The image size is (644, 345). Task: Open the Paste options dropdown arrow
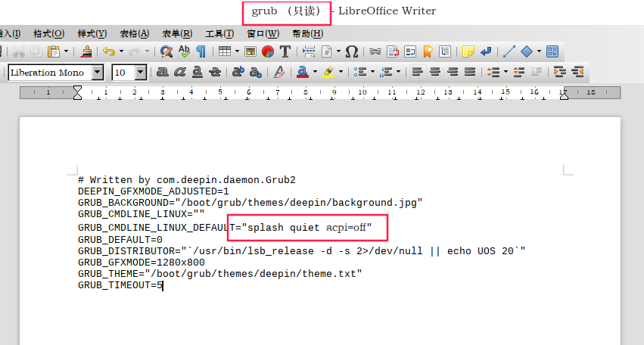click(66, 51)
